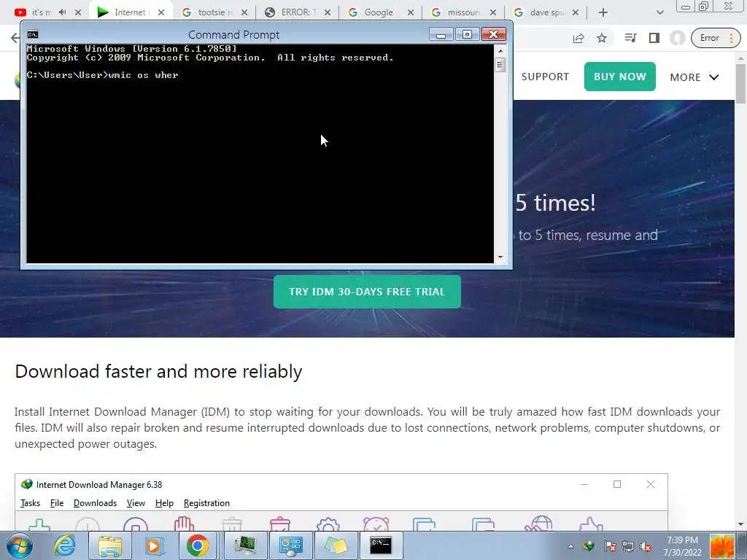This screenshot has height=560, width=747.
Task: Expand the MORE navigation dropdown
Action: click(694, 77)
